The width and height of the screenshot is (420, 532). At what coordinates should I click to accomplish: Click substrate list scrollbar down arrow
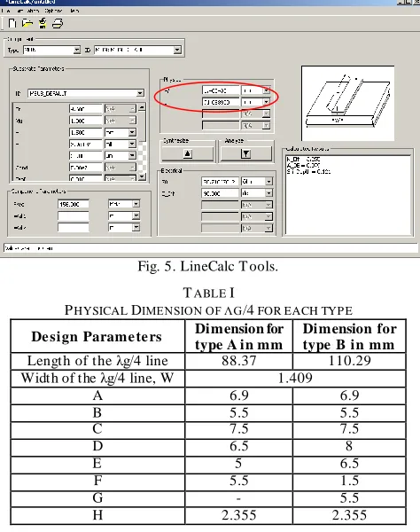142,176
